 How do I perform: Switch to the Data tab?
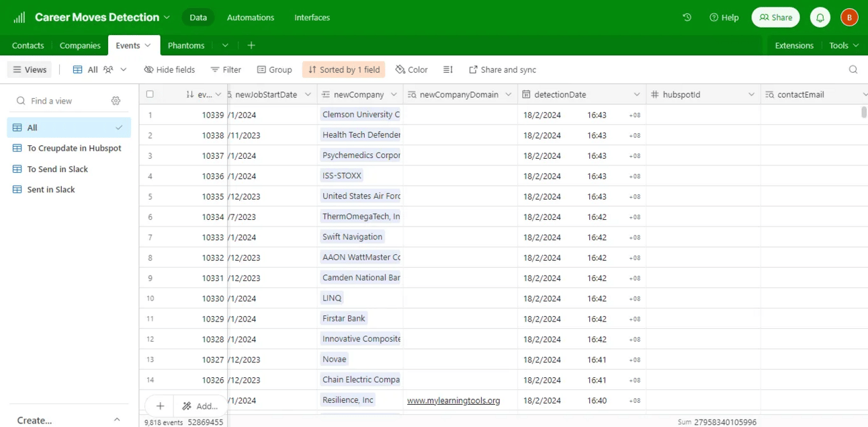[198, 17]
